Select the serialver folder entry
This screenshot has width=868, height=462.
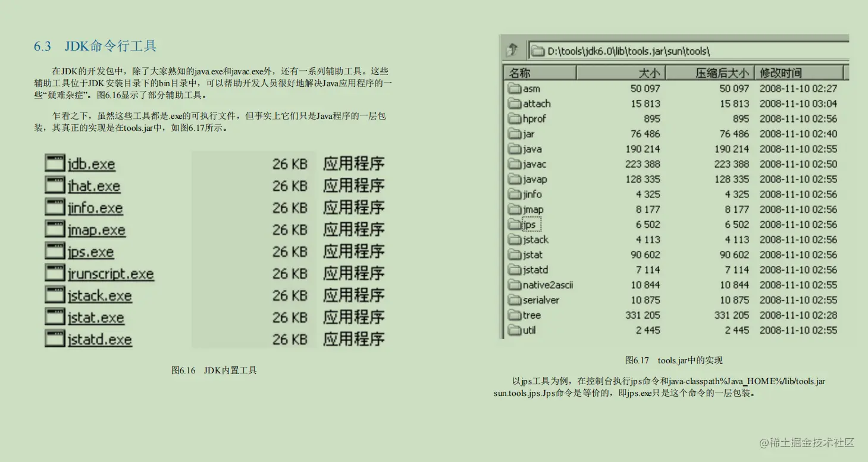pyautogui.click(x=533, y=300)
